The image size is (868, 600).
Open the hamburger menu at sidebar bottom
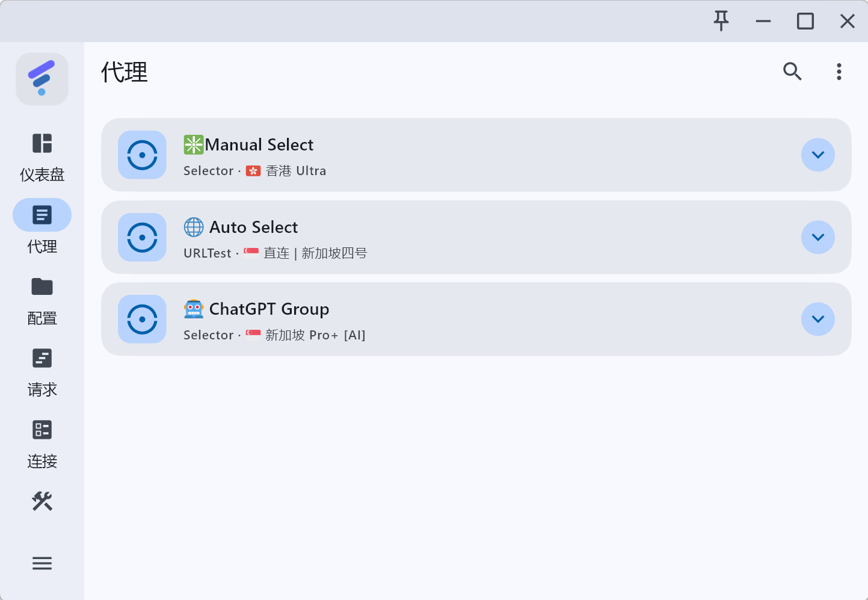pos(42,563)
